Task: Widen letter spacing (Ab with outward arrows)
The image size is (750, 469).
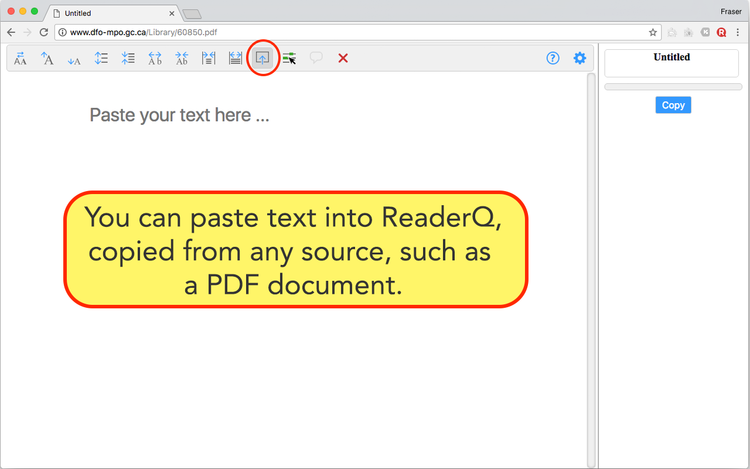Action: pyautogui.click(x=154, y=58)
